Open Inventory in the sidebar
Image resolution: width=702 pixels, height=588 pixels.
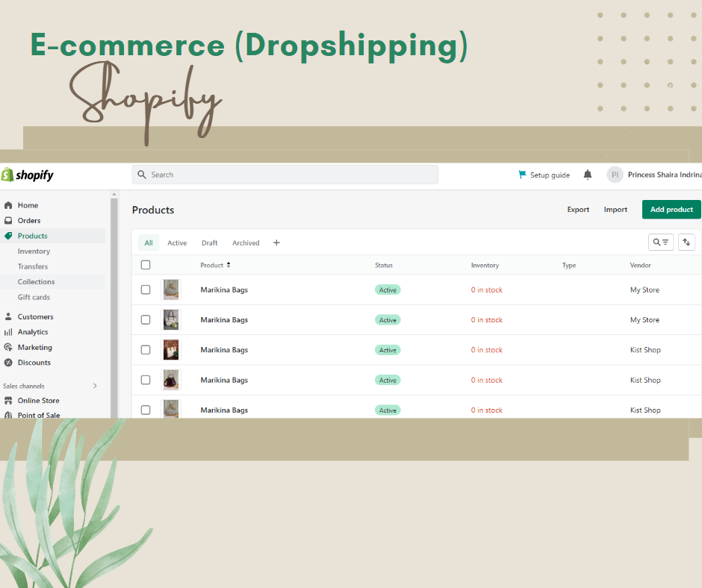34,251
